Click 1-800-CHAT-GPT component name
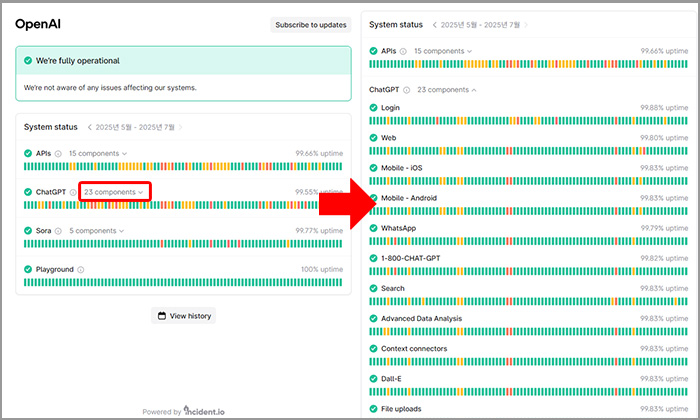This screenshot has height=420, width=700. (x=410, y=258)
